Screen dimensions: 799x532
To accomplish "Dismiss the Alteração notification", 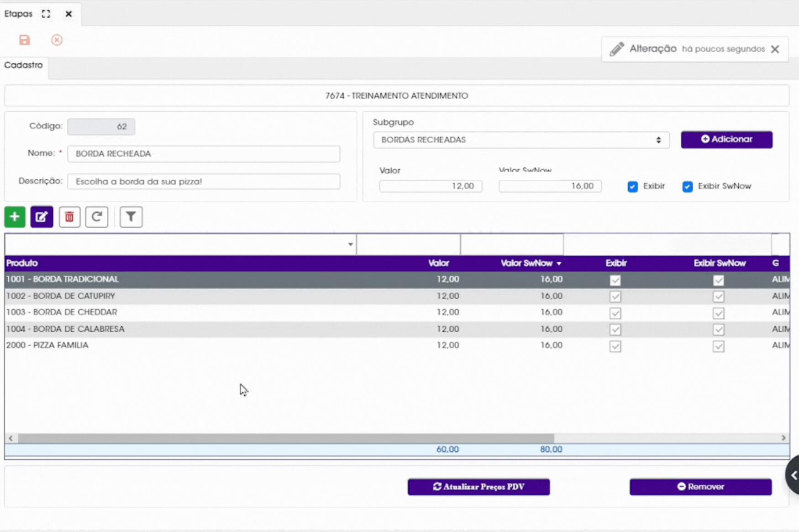I will tap(775, 49).
